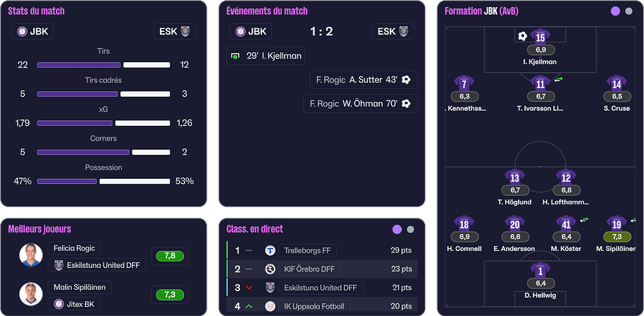This screenshot has width=644, height=316.
Task: Click the goal icon after W. Öhman 70'
Action: [406, 104]
